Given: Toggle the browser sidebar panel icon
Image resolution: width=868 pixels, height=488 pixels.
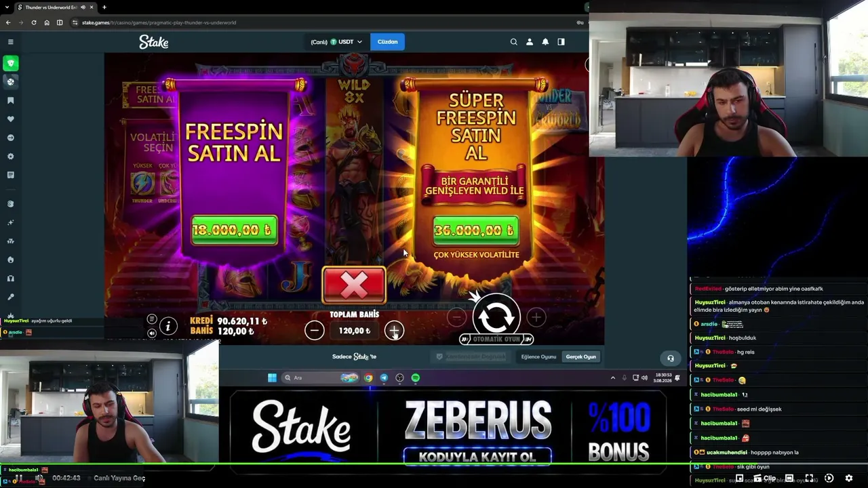Looking at the screenshot, I should tap(60, 22).
